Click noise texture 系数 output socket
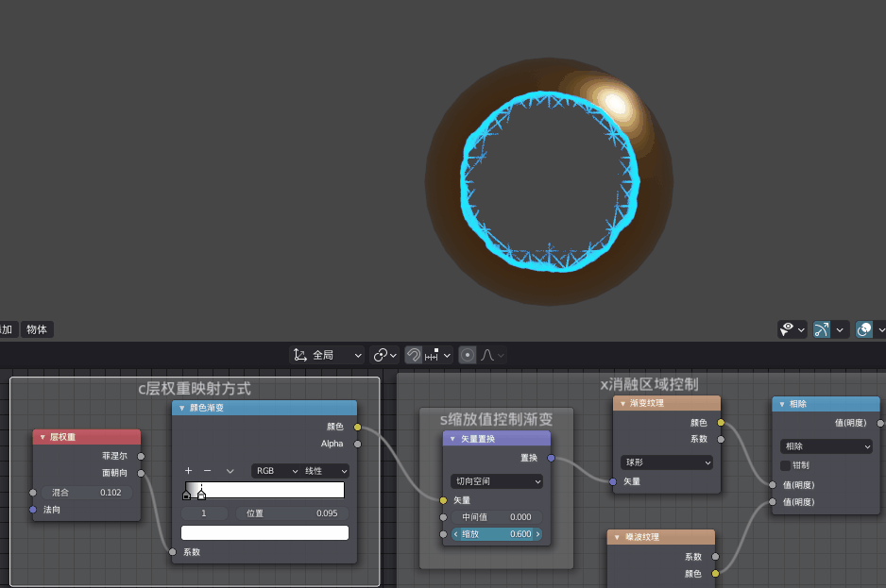This screenshot has width=886, height=588. pos(715,557)
